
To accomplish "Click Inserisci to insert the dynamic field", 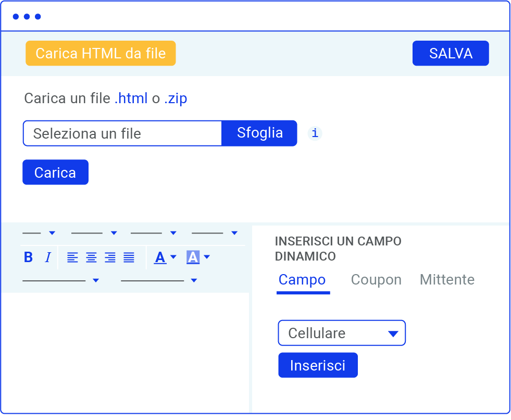I will click(318, 365).
